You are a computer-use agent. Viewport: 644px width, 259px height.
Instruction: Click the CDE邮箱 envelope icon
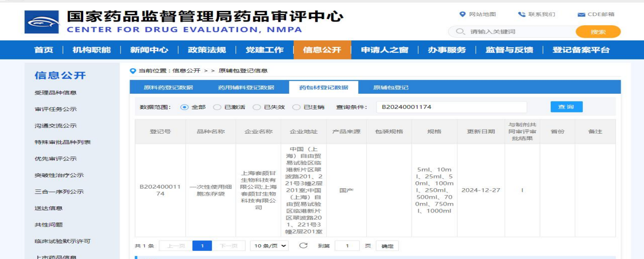pos(581,15)
